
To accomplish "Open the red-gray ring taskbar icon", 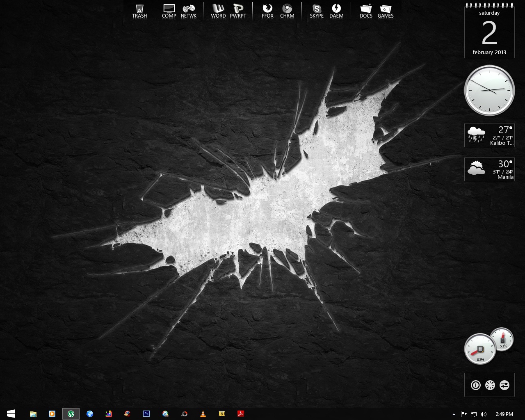I will coord(184,414).
